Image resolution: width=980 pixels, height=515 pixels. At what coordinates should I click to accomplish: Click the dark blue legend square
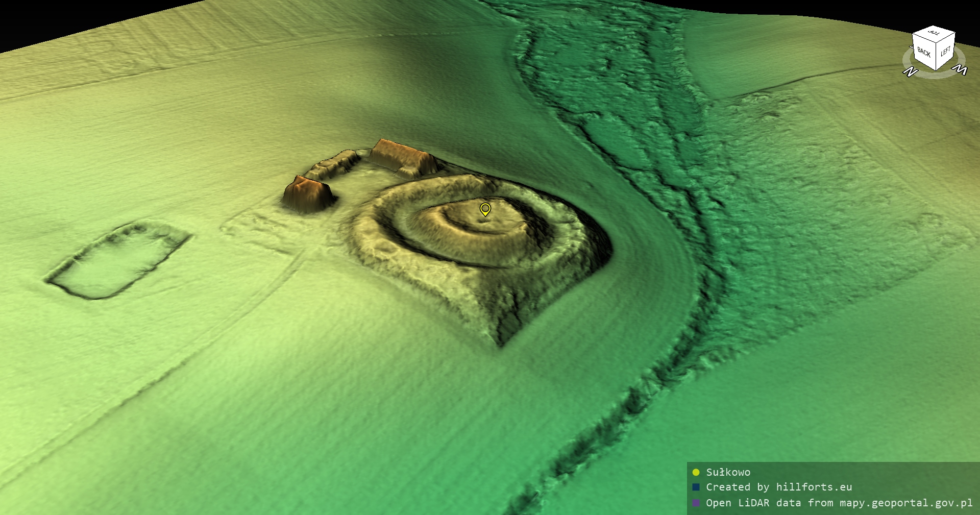point(696,487)
